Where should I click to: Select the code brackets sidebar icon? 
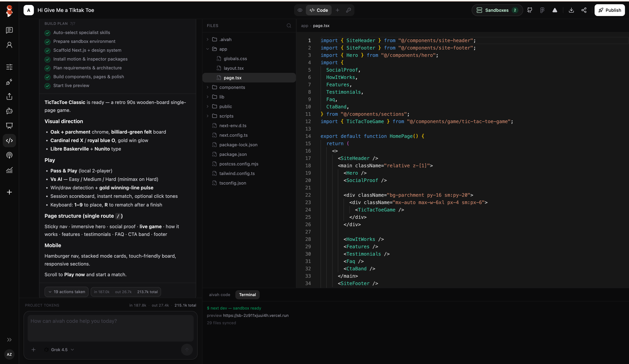click(x=10, y=141)
